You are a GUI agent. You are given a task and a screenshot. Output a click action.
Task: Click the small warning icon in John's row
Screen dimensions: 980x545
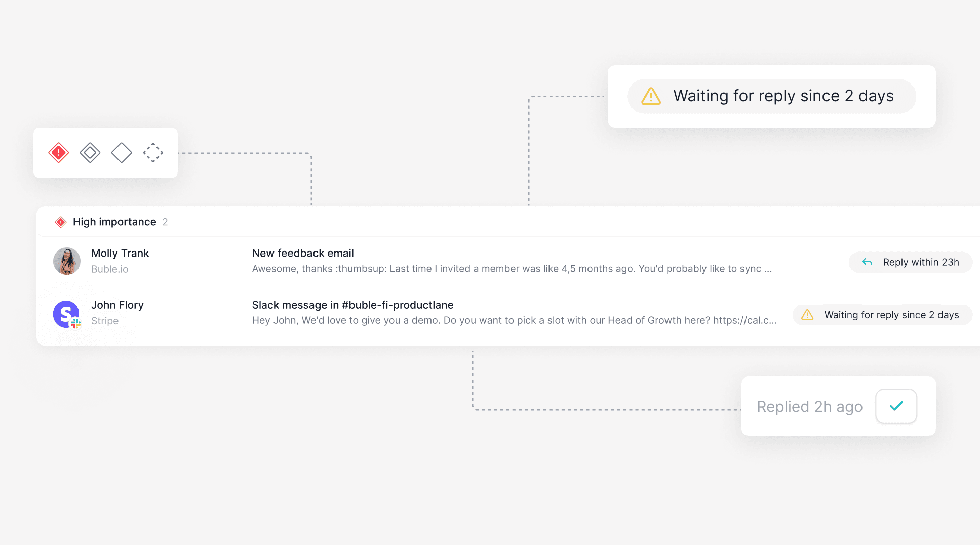coord(807,315)
